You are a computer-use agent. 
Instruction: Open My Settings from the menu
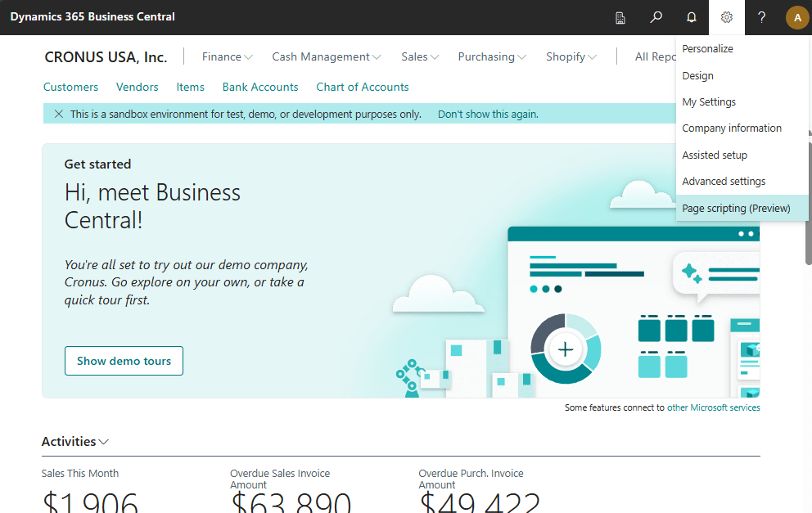[x=709, y=102]
